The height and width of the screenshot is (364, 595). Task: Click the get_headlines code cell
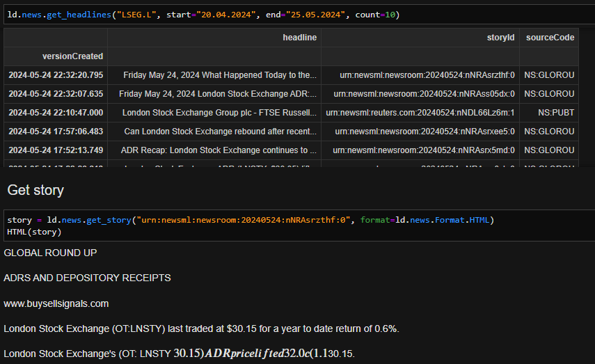299,15
